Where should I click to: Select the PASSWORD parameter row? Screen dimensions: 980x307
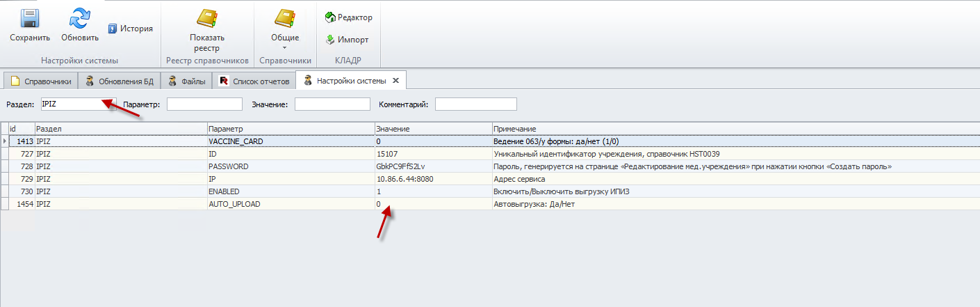pos(290,167)
